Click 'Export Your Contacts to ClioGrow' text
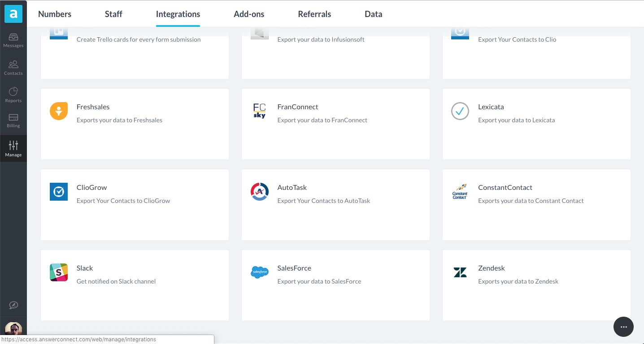This screenshot has width=644, height=344. coord(123,201)
